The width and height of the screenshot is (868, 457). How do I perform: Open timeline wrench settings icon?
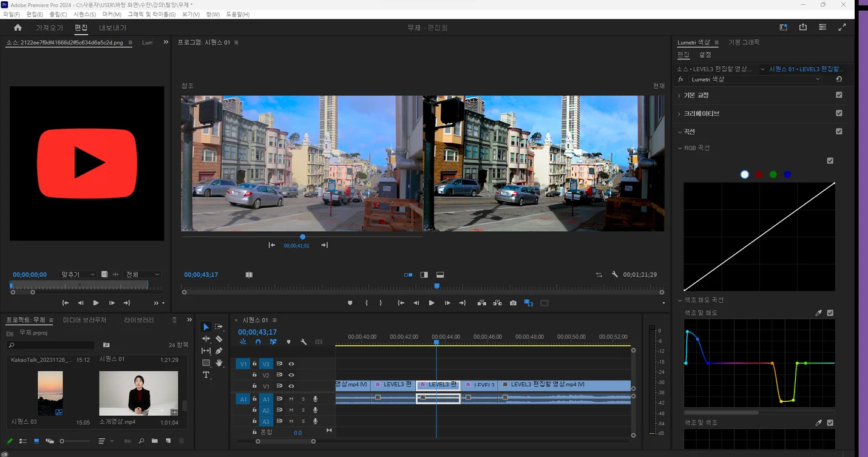point(303,342)
